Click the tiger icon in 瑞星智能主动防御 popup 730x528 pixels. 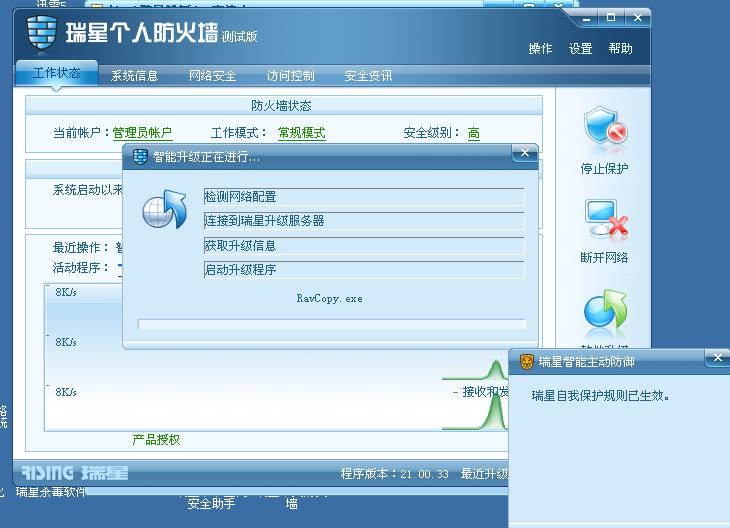click(527, 361)
